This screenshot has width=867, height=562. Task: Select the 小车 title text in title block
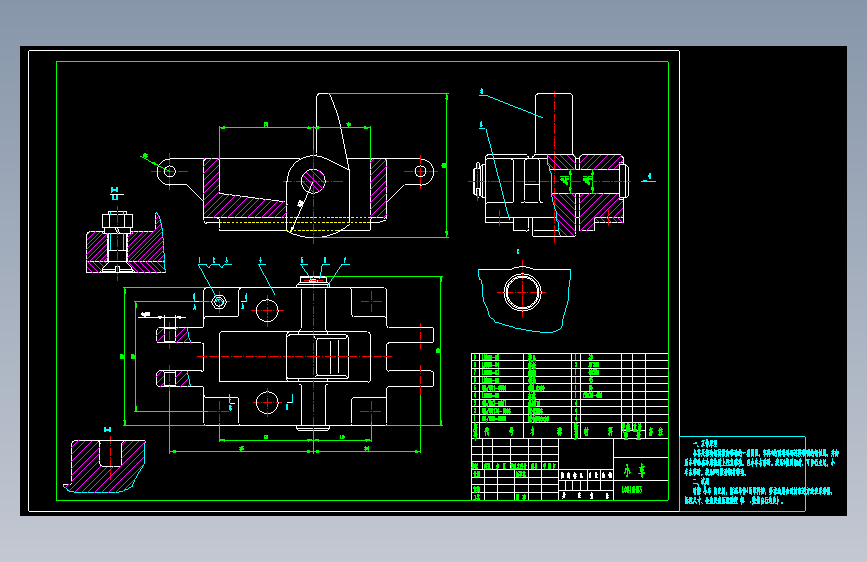[634, 470]
